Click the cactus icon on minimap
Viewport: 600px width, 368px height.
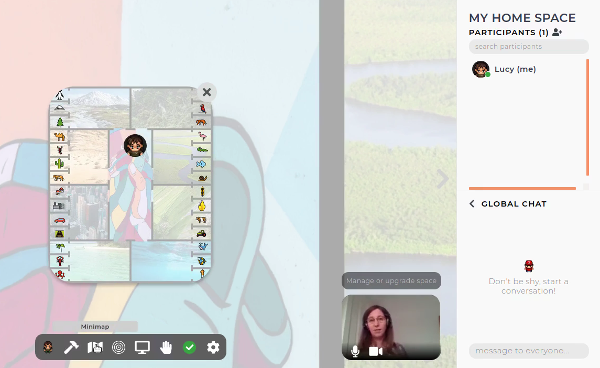click(59, 164)
